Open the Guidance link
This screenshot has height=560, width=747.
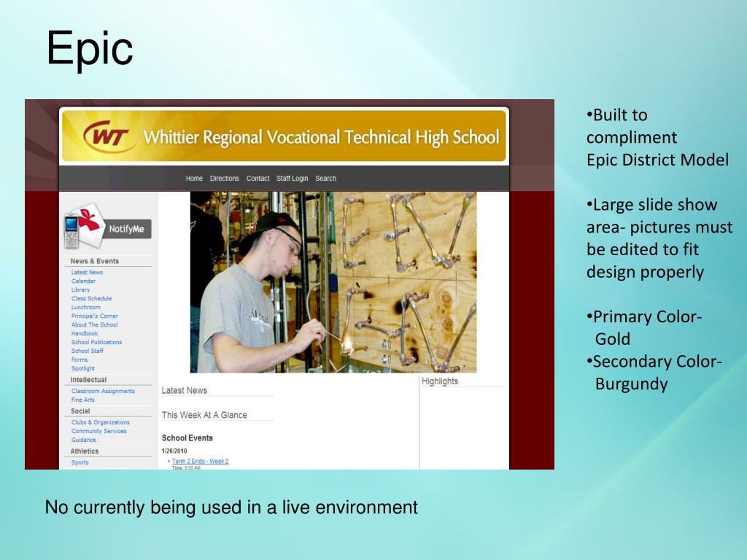(x=83, y=440)
